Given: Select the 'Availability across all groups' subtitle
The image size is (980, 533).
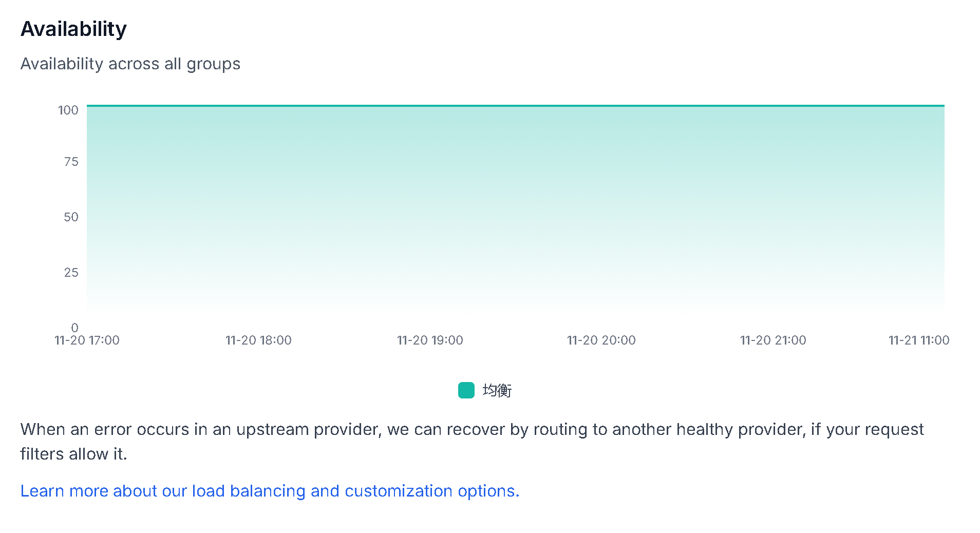Looking at the screenshot, I should coord(130,64).
